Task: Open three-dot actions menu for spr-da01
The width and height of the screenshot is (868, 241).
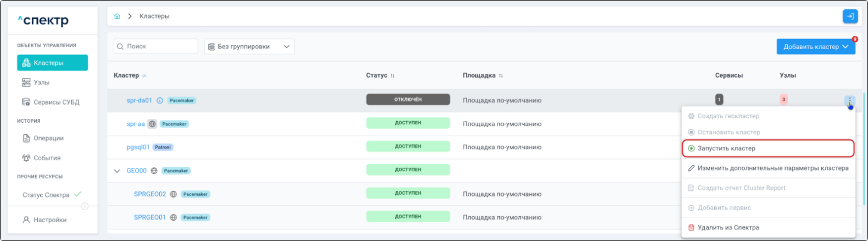Action: coord(849,101)
